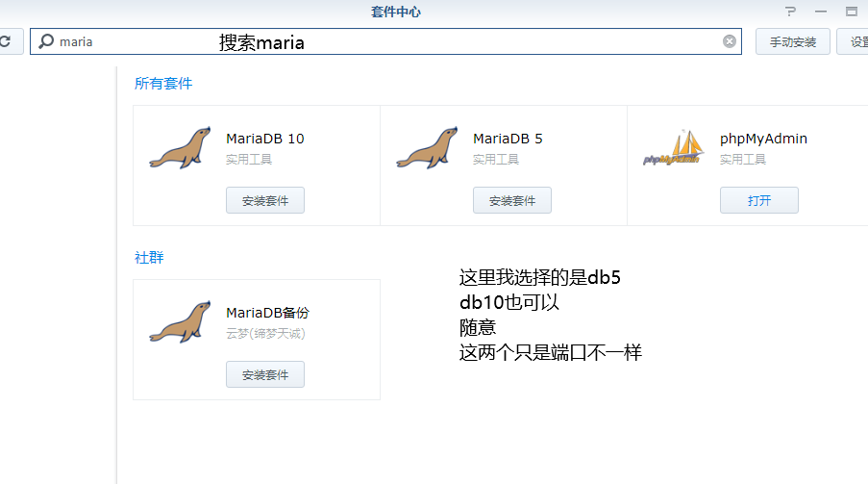The height and width of the screenshot is (484, 868).
Task: Click the magnifier search icon
Action: (x=46, y=41)
